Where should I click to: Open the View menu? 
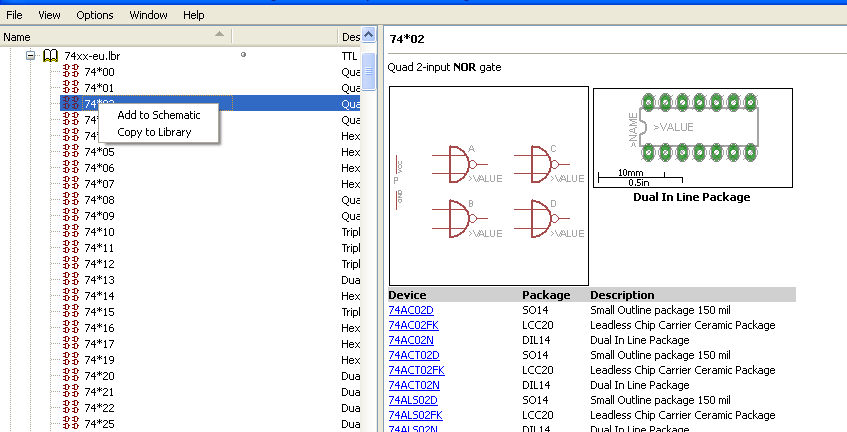coord(49,15)
